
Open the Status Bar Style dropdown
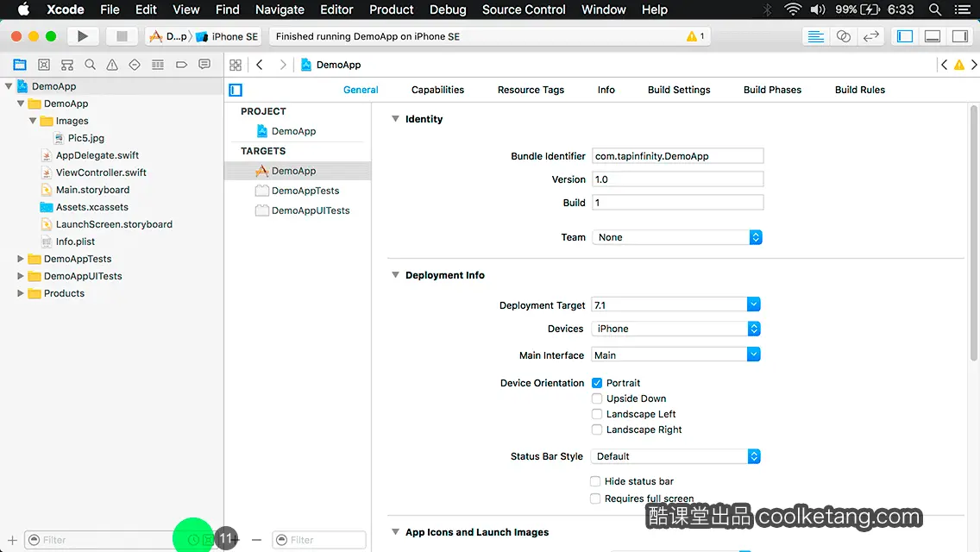tap(675, 456)
